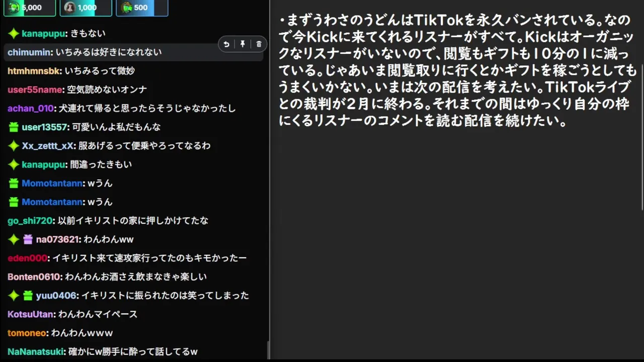Click the gifter avatar showing 1,000
Image resolution: width=644 pixels, height=362 pixels.
tap(70, 8)
